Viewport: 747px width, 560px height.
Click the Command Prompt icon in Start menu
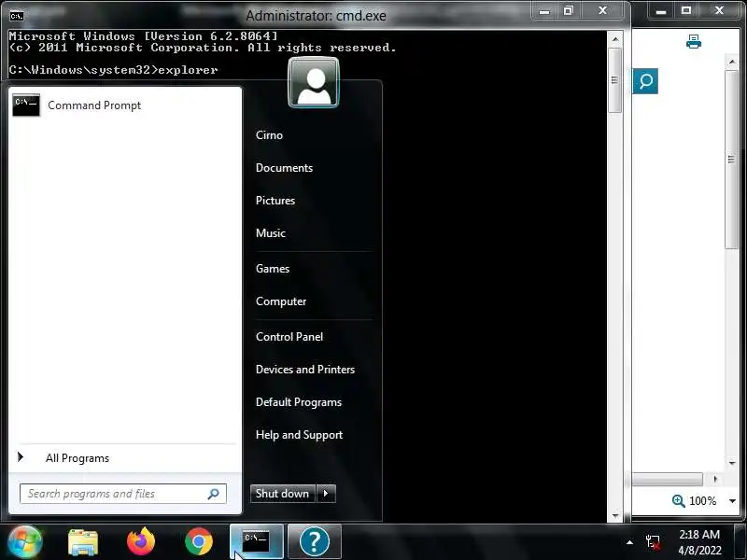[26, 105]
